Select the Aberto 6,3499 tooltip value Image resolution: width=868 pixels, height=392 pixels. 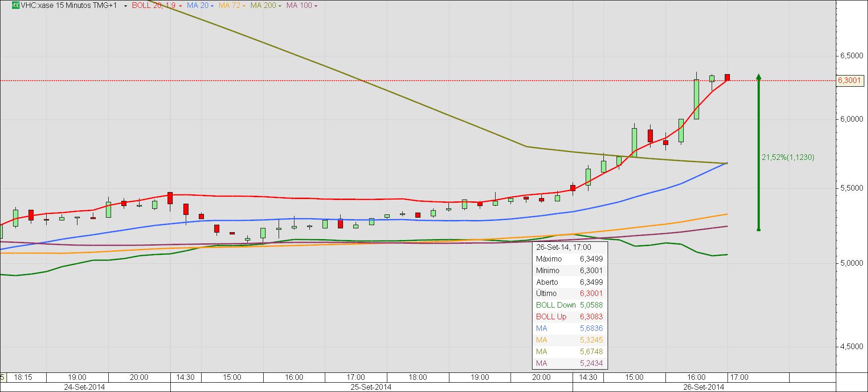click(591, 282)
